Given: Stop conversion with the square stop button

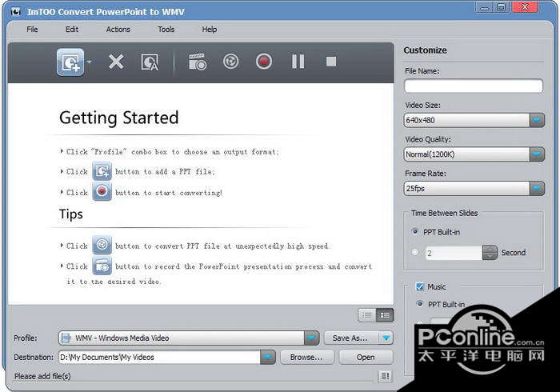Looking at the screenshot, I should [x=331, y=62].
